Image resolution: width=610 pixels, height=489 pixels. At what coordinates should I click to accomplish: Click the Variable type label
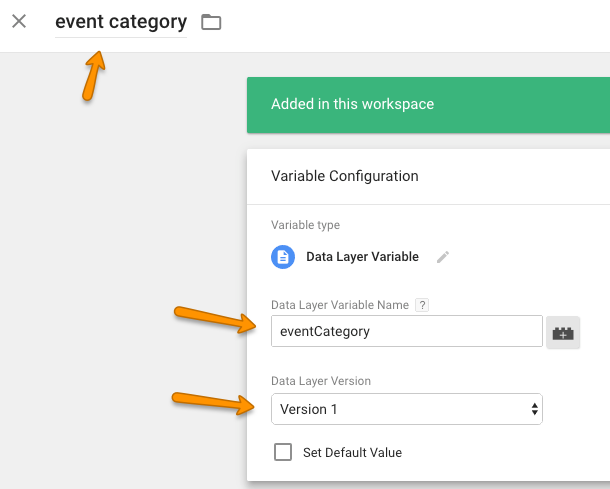click(305, 225)
